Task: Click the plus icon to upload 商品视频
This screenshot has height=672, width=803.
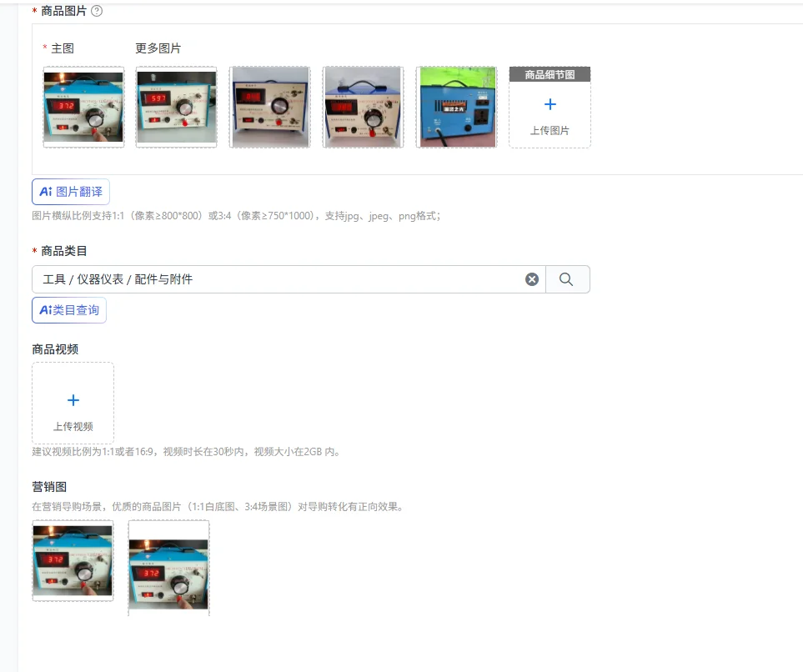Action: point(73,400)
